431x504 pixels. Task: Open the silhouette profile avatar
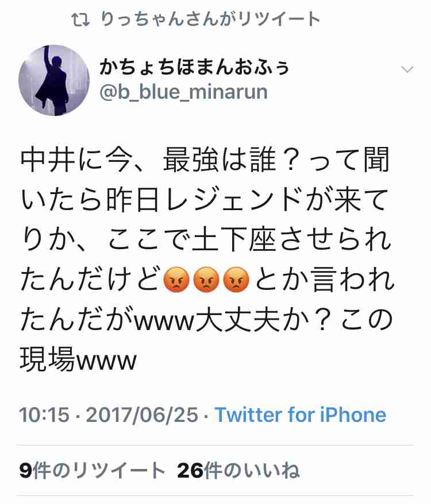54,80
